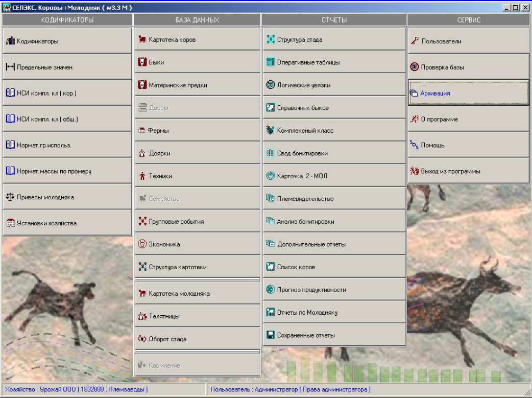Click the Пользователь : Администратор status text

tap(291, 389)
